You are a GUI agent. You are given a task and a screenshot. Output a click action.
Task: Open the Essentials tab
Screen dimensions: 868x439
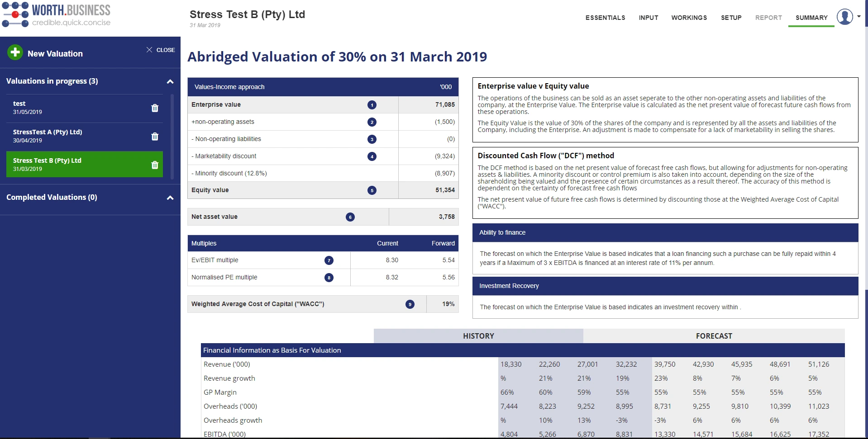coord(605,18)
